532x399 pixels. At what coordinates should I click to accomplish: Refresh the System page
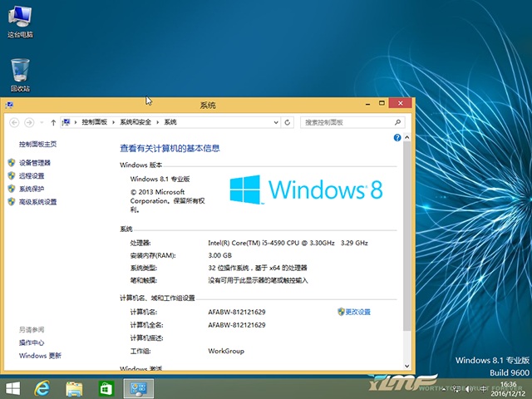288,122
